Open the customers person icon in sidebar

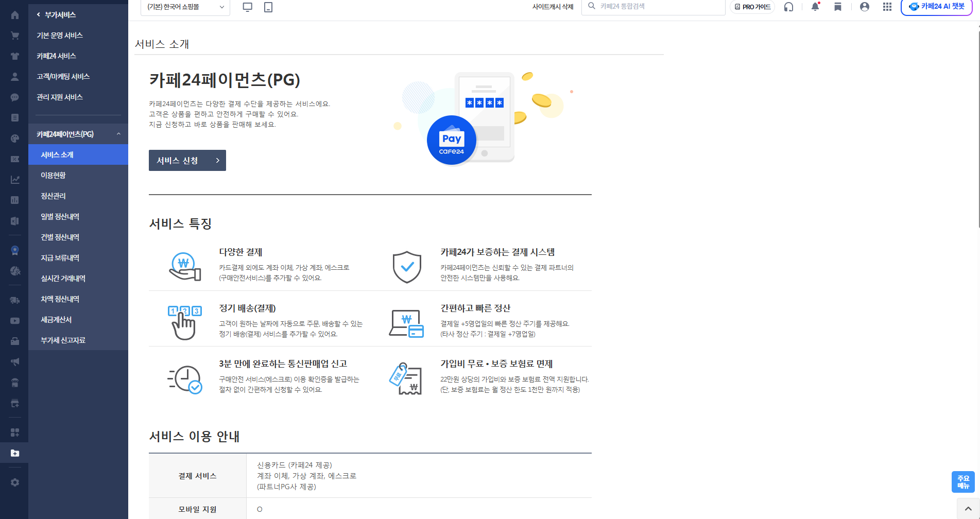[x=14, y=77]
